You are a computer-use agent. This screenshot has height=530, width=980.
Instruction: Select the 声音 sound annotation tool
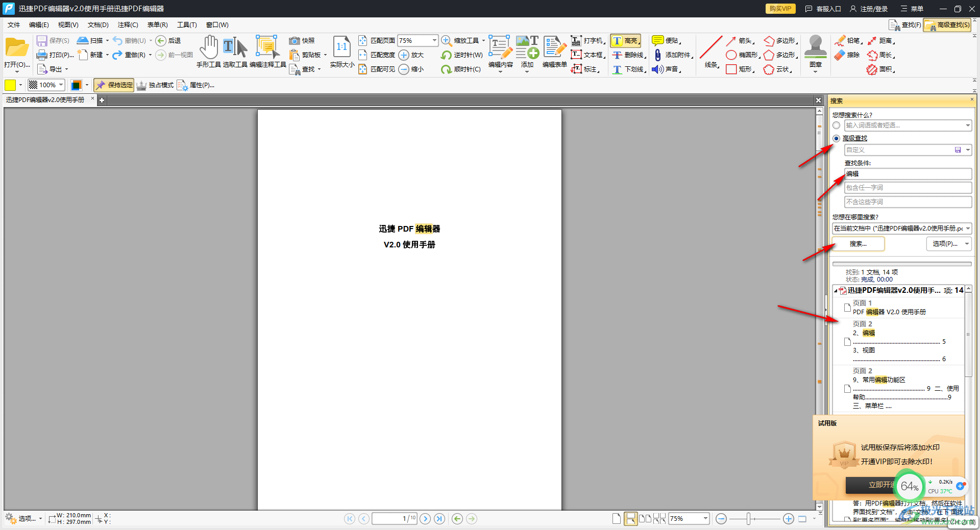[666, 69]
